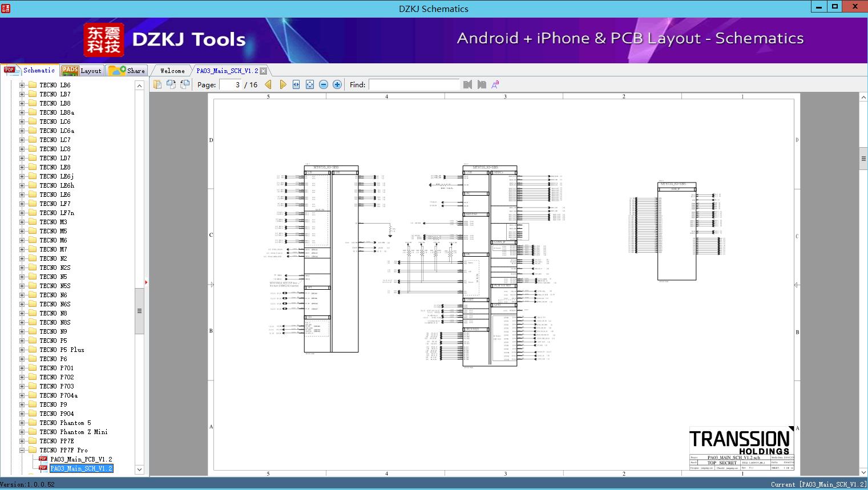Expand the TECNO Phantom Z Mini node
The image size is (868, 490).
pos(22,432)
